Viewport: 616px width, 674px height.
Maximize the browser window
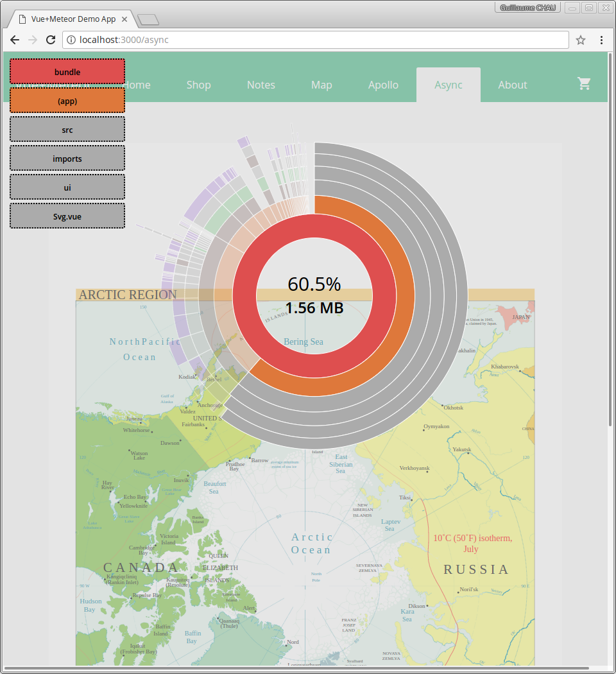589,8
